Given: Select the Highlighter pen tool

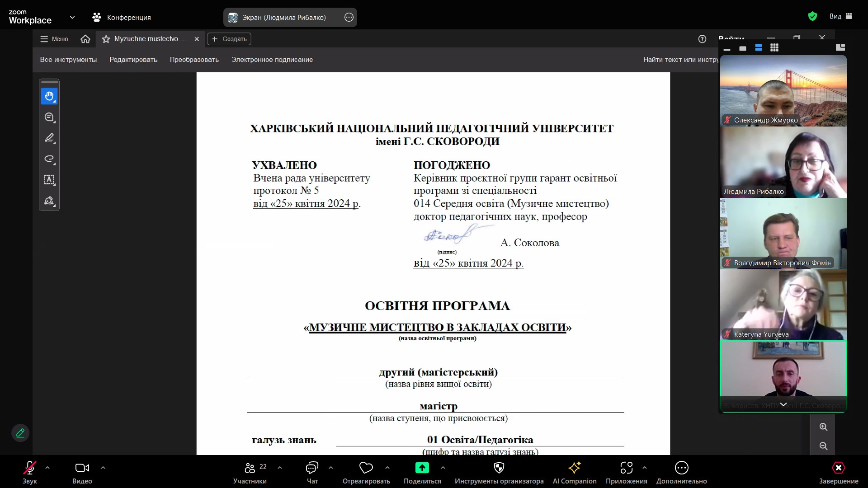Looking at the screenshot, I should (x=49, y=138).
